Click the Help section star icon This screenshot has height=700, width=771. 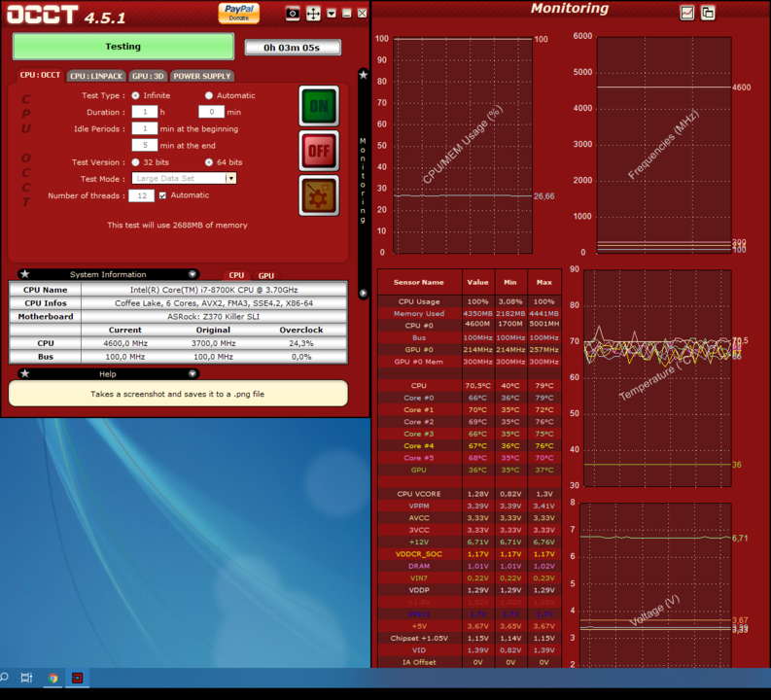tap(25, 374)
